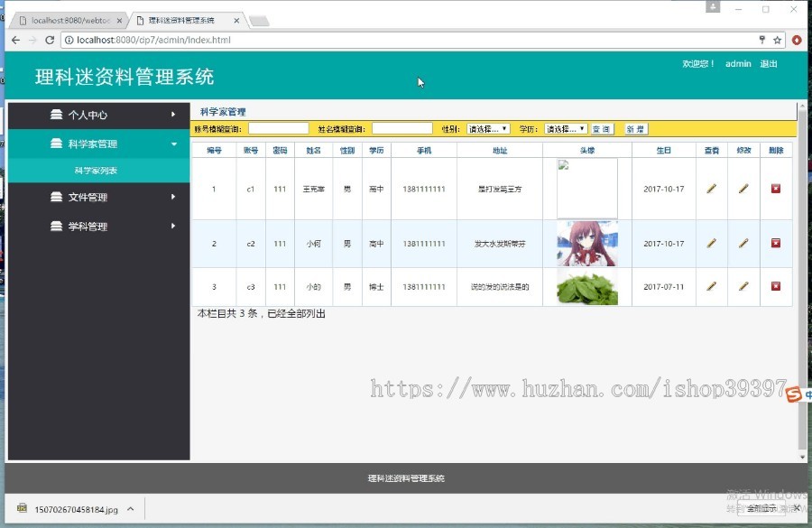Click stack icon beside 个人中心
The image size is (812, 528).
coord(57,115)
